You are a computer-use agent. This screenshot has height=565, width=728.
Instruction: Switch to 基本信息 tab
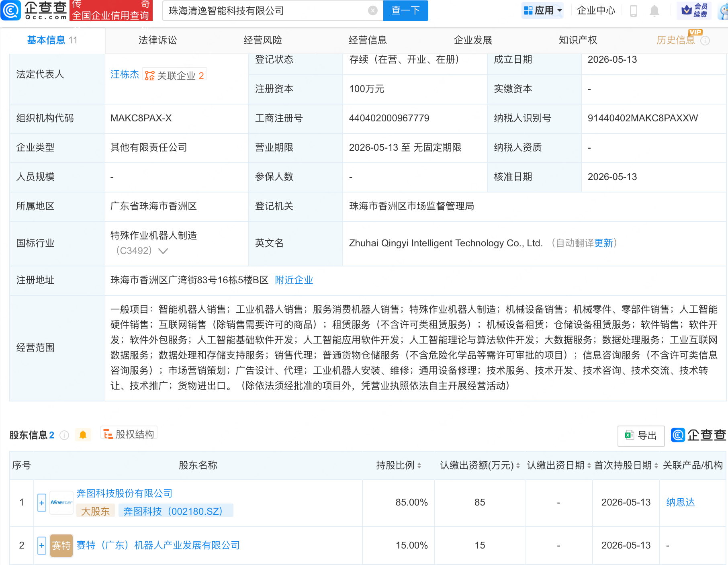(52, 40)
